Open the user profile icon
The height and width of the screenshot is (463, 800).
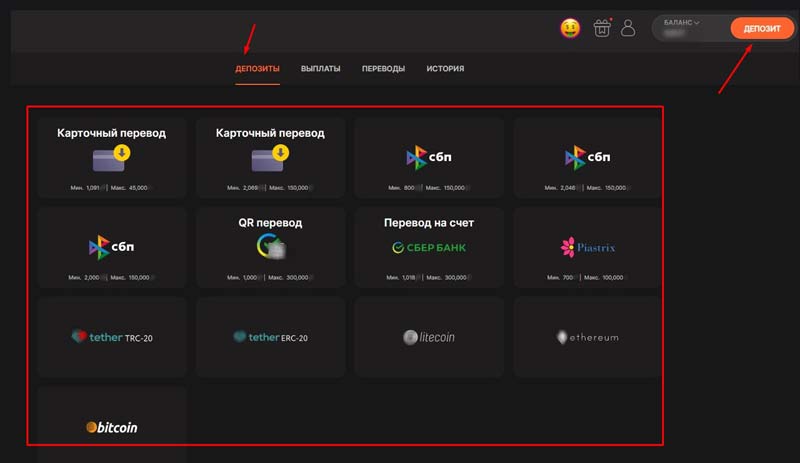pos(628,29)
